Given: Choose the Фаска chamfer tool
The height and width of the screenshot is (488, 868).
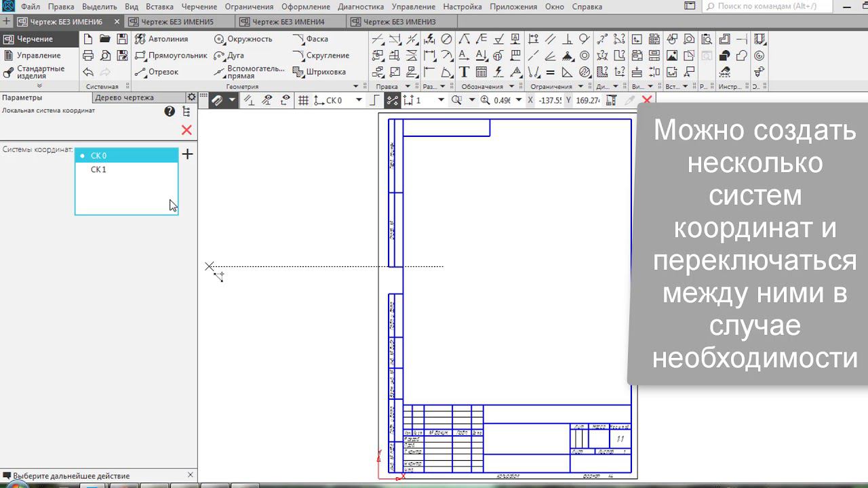Looking at the screenshot, I should click(311, 39).
